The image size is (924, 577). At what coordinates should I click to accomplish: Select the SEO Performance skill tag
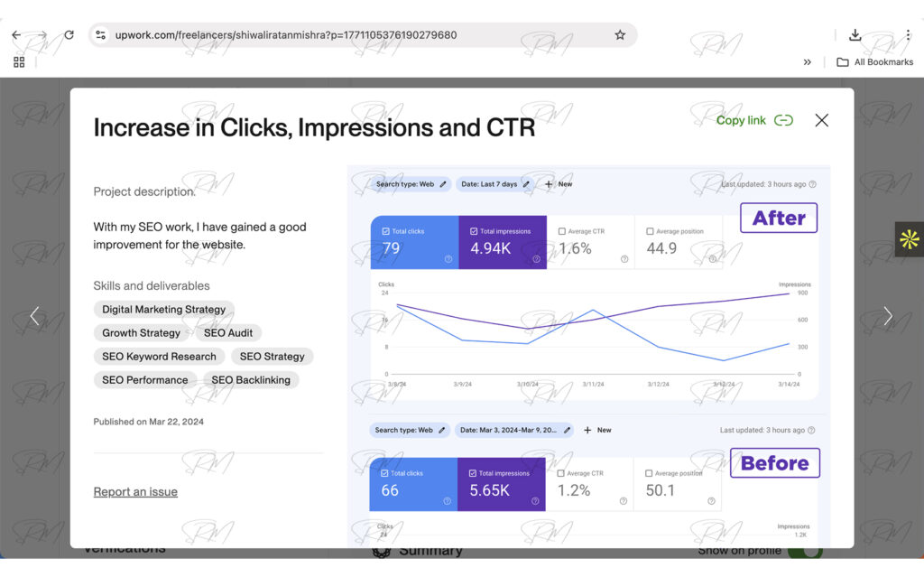[145, 380]
